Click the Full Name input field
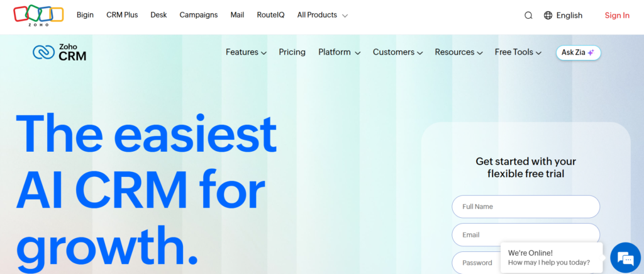Viewport: 644px width, 274px height. click(x=525, y=207)
